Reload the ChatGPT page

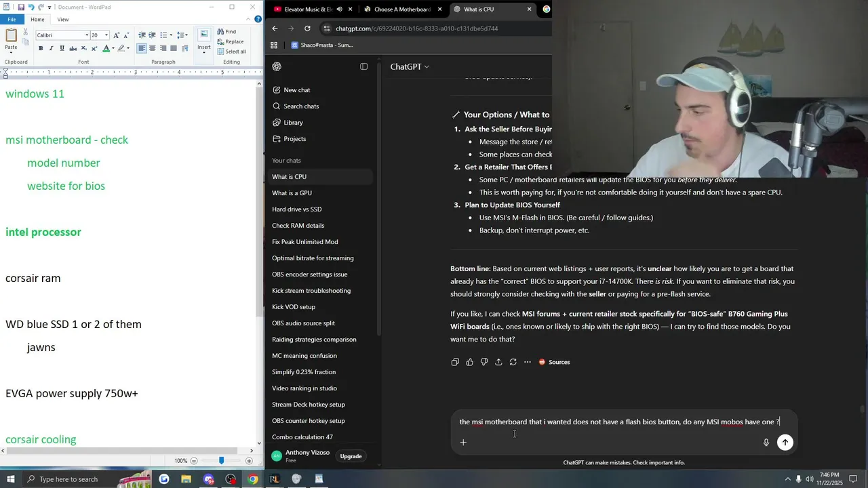[x=307, y=28]
